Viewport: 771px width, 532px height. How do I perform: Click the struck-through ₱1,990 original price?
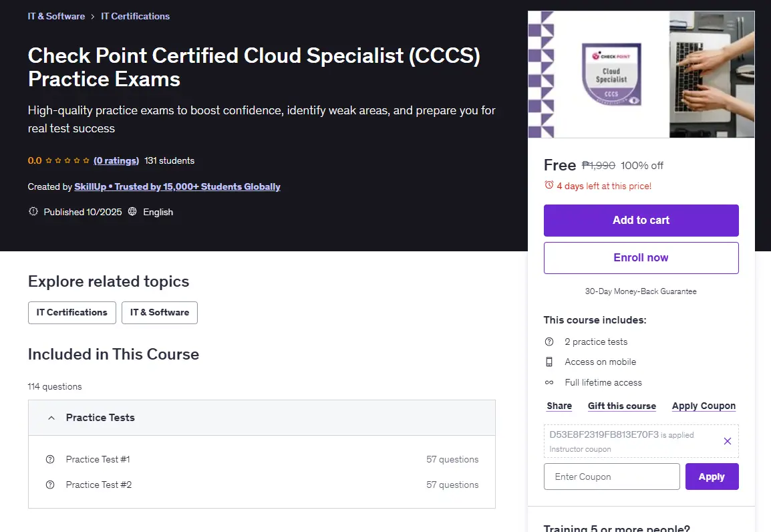tap(599, 166)
